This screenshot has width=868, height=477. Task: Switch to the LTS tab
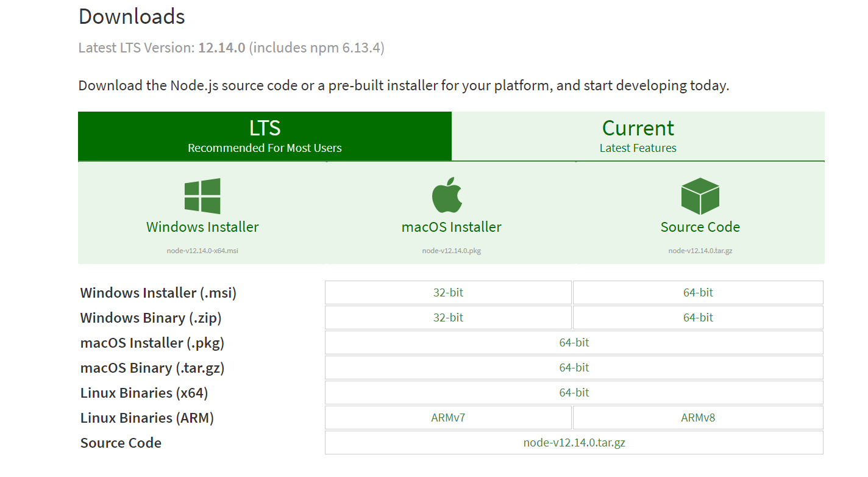265,136
